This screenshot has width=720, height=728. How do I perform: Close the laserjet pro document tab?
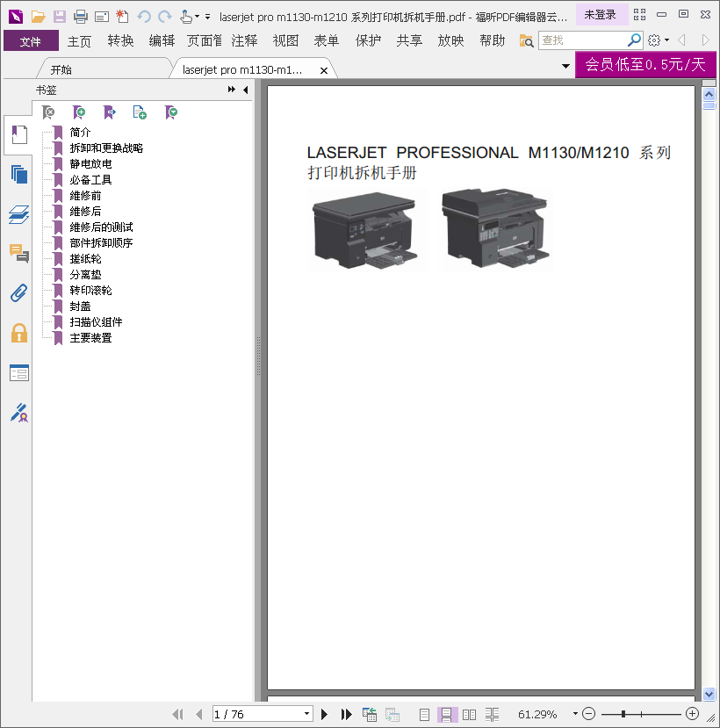324,70
